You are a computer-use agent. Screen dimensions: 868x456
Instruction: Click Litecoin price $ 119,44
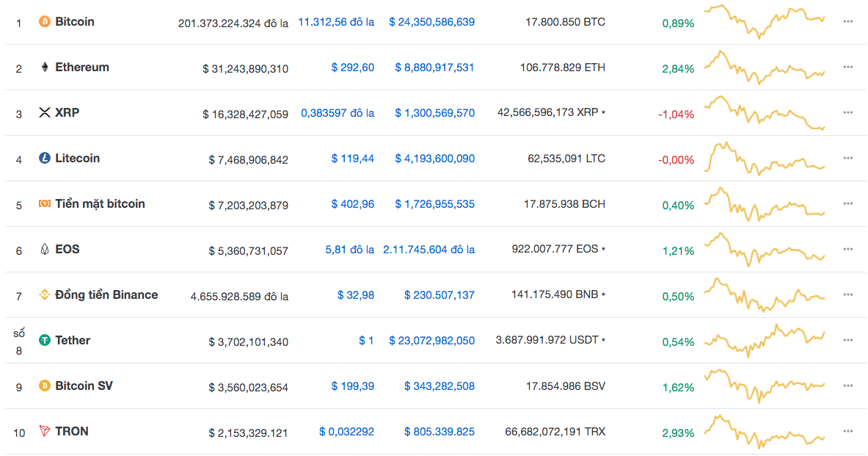click(352, 159)
